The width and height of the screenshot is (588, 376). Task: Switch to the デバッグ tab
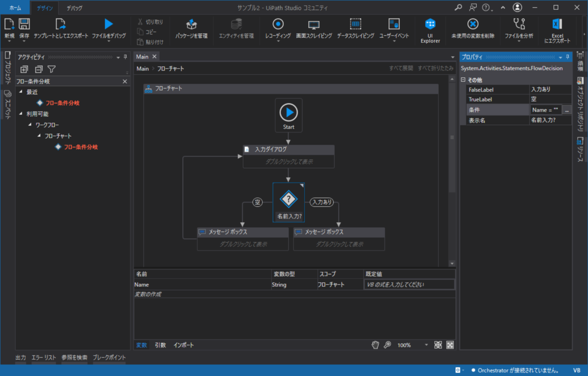pyautogui.click(x=74, y=8)
